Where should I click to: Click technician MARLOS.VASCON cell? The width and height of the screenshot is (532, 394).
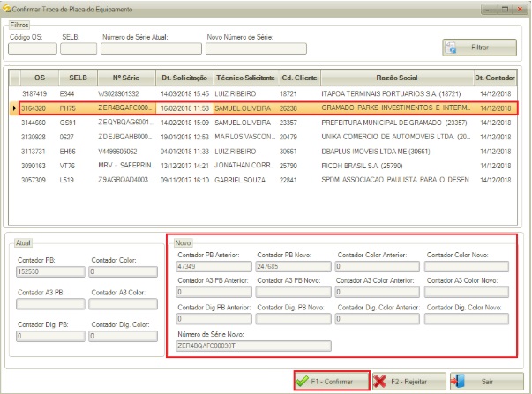(x=245, y=137)
